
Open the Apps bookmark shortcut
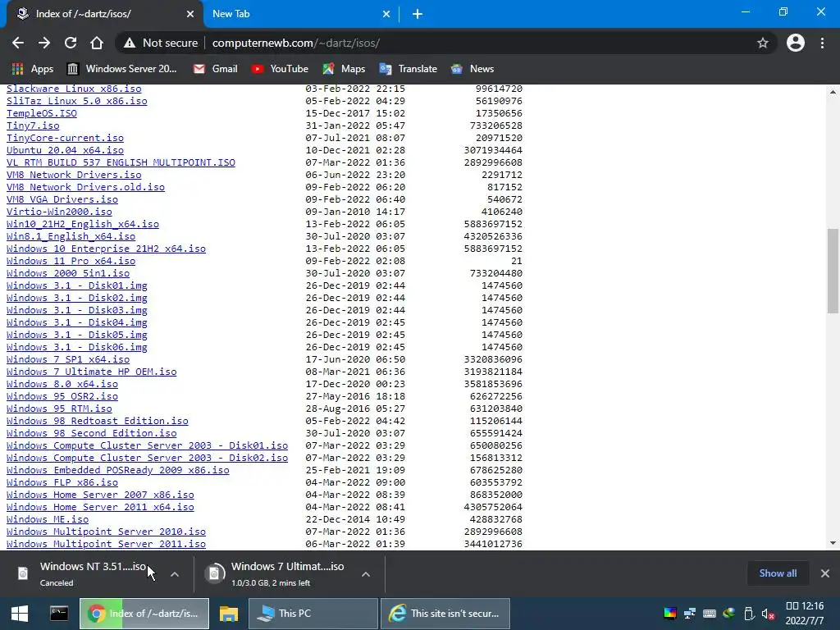32,69
